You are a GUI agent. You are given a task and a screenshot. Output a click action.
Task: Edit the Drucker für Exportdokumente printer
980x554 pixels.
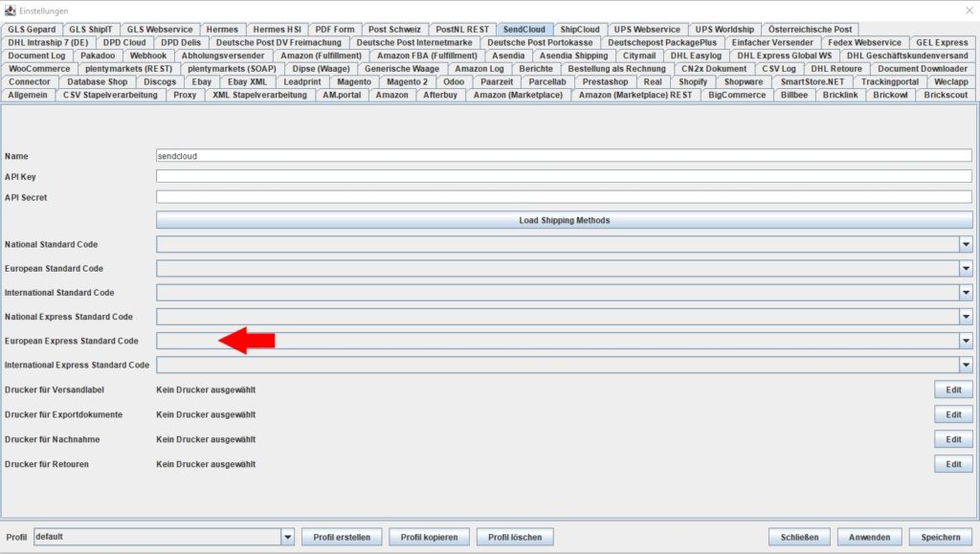click(953, 414)
